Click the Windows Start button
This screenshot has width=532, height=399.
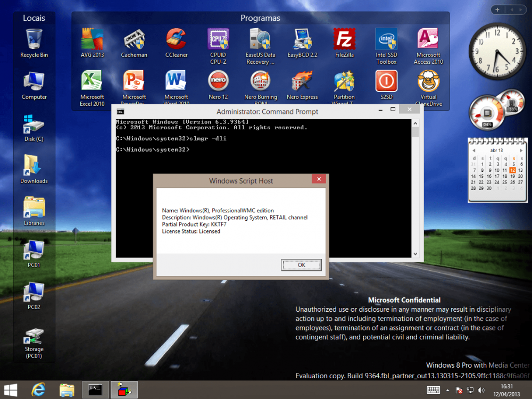pyautogui.click(x=11, y=390)
